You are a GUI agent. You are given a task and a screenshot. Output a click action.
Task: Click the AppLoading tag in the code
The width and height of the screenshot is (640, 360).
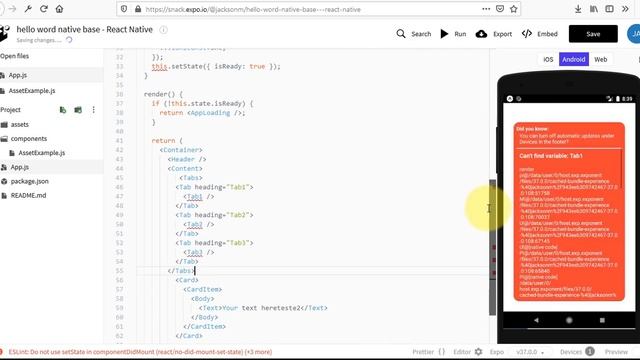coord(210,113)
